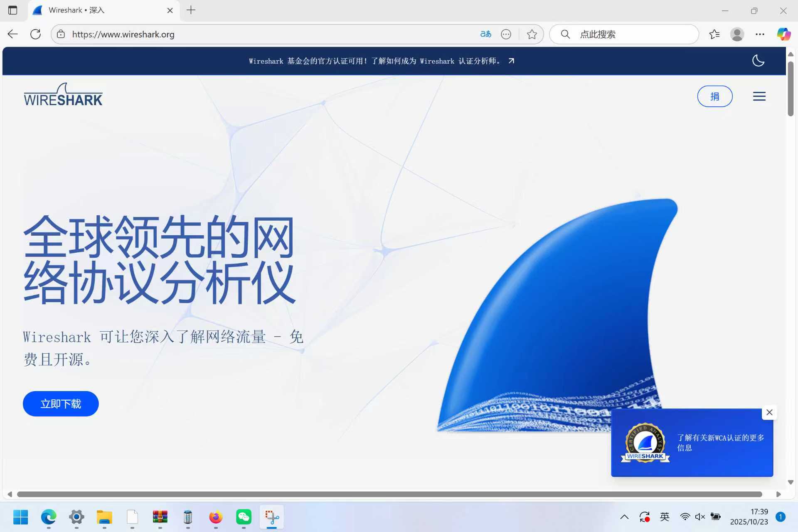Refresh the current page
The height and width of the screenshot is (532, 798).
pyautogui.click(x=36, y=34)
